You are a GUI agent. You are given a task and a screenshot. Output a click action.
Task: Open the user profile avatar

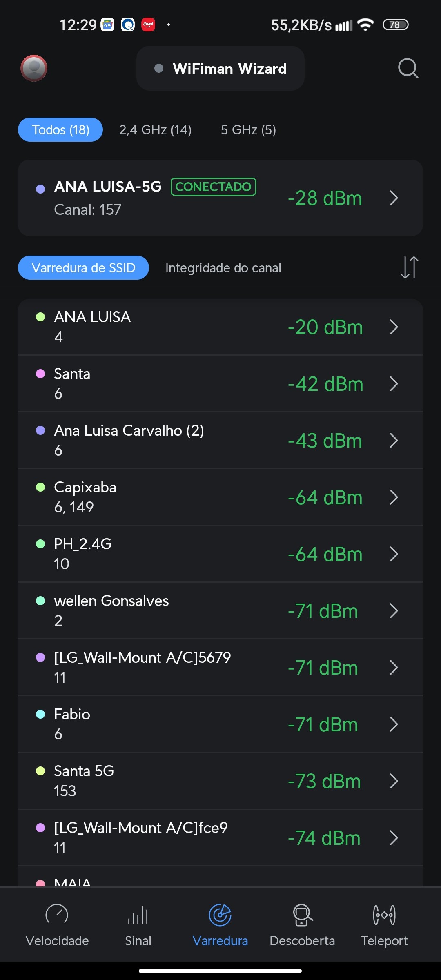click(x=34, y=68)
